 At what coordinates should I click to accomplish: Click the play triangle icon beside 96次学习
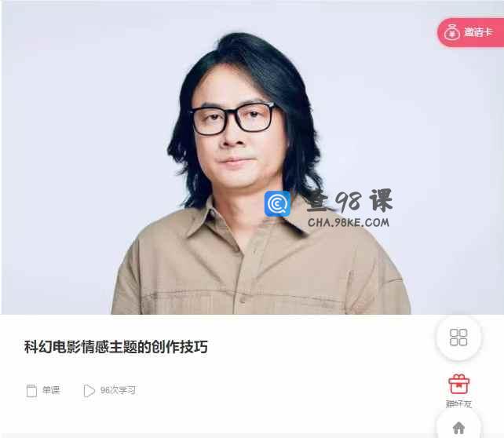click(89, 390)
